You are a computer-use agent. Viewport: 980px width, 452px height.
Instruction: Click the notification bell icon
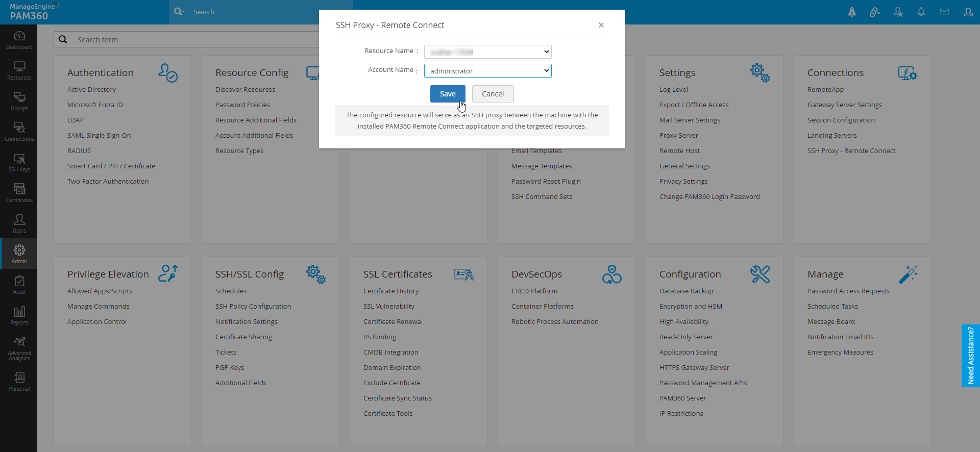pos(921,12)
